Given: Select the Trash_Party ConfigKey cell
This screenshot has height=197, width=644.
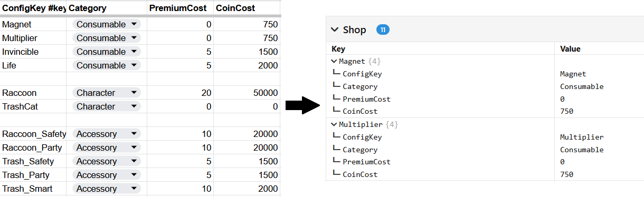Looking at the screenshot, I should 33,175.
